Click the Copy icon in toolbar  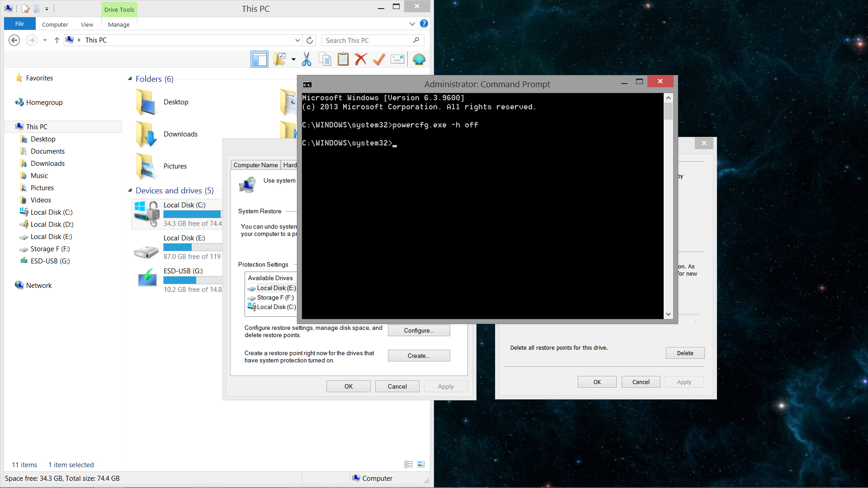325,60
